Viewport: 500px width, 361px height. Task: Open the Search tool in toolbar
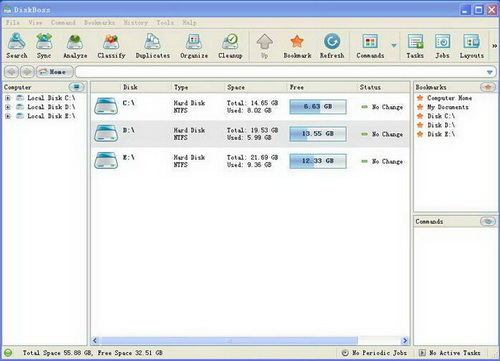17,46
